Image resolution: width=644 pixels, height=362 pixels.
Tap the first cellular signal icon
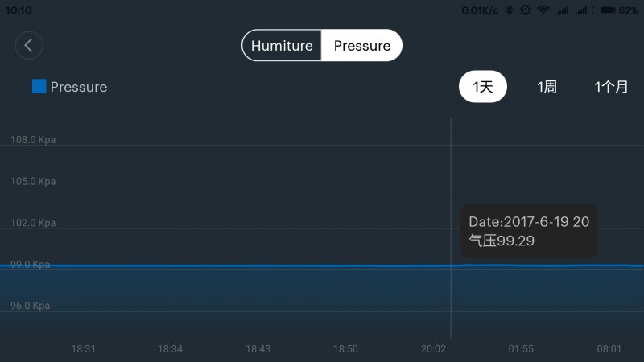562,10
